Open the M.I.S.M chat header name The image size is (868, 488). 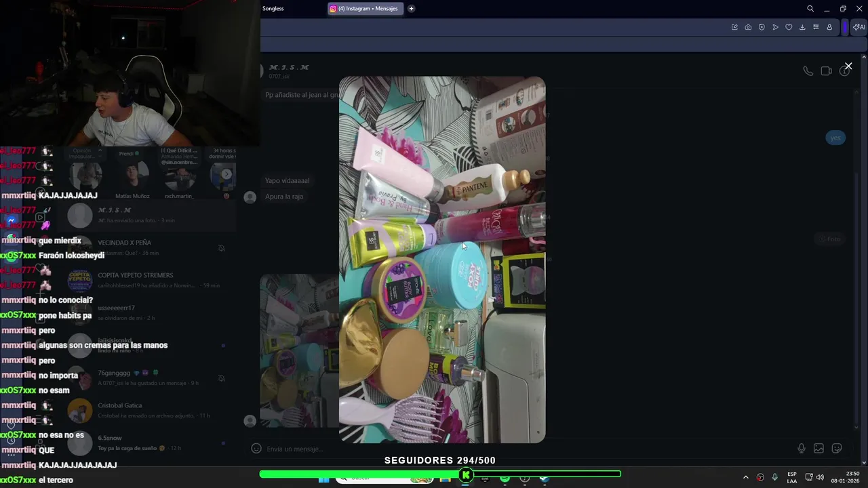pyautogui.click(x=289, y=68)
